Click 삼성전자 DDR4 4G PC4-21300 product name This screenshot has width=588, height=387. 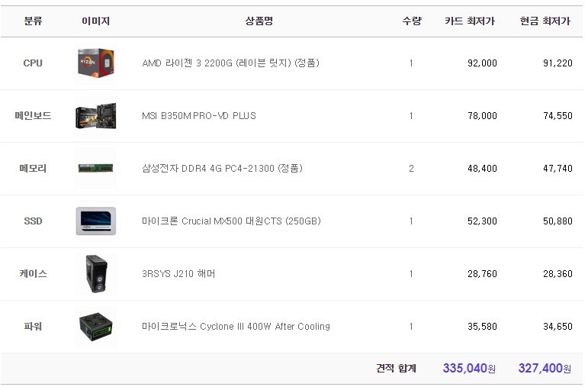coord(222,168)
